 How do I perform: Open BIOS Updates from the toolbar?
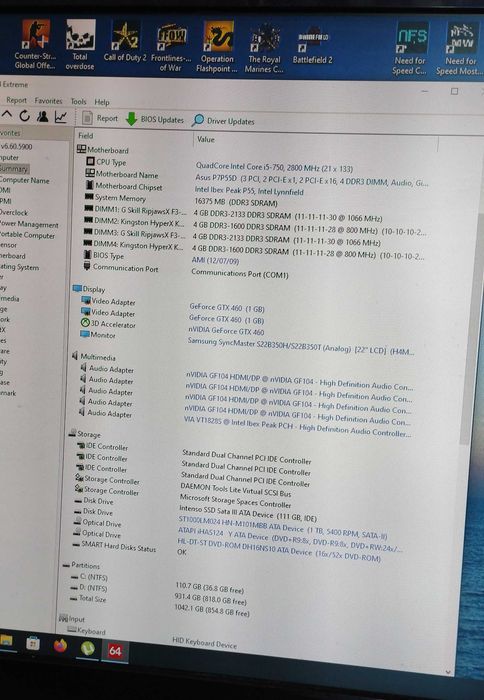click(x=155, y=120)
